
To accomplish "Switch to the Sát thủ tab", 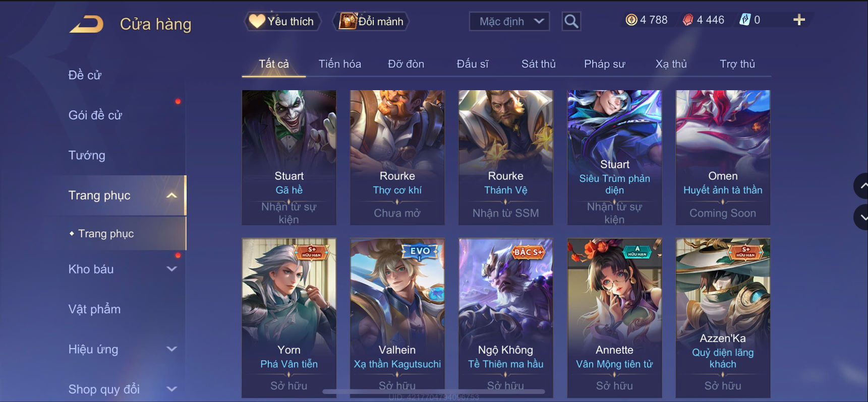I will [x=538, y=64].
